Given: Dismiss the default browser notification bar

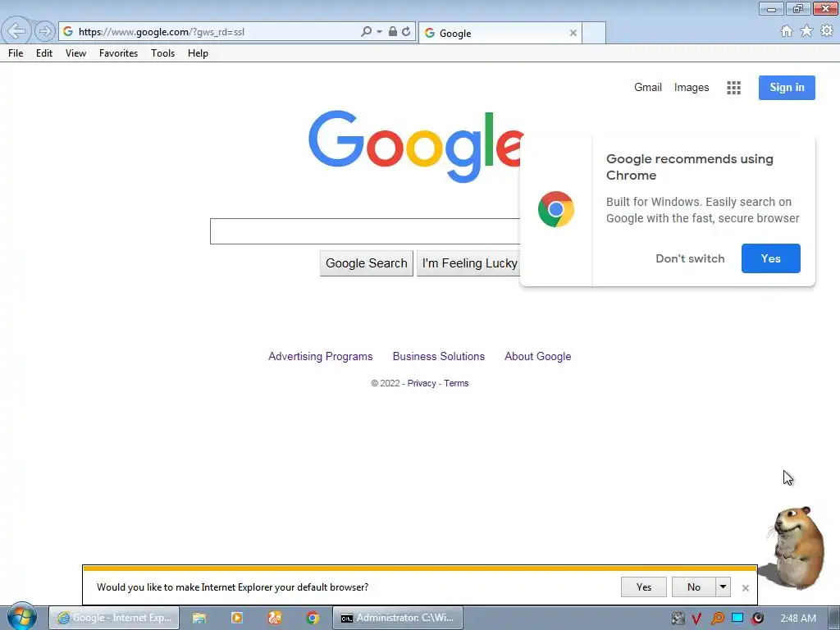Looking at the screenshot, I should tap(745, 587).
